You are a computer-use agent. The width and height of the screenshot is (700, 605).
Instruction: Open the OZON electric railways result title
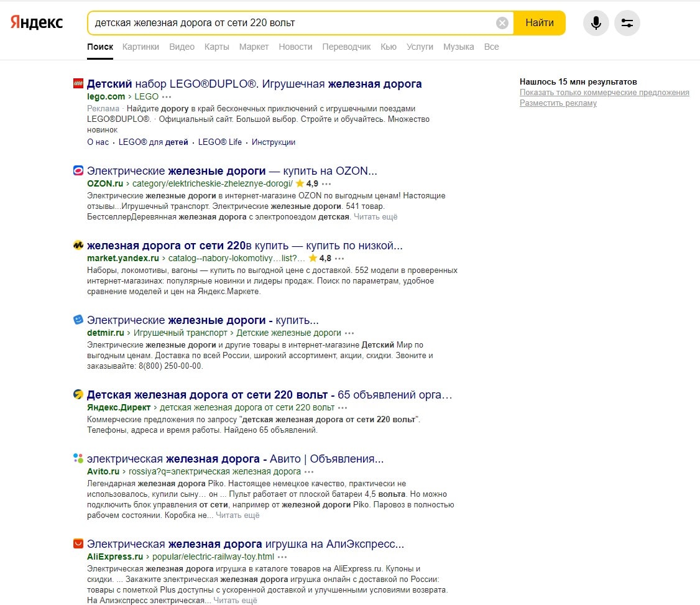point(232,171)
